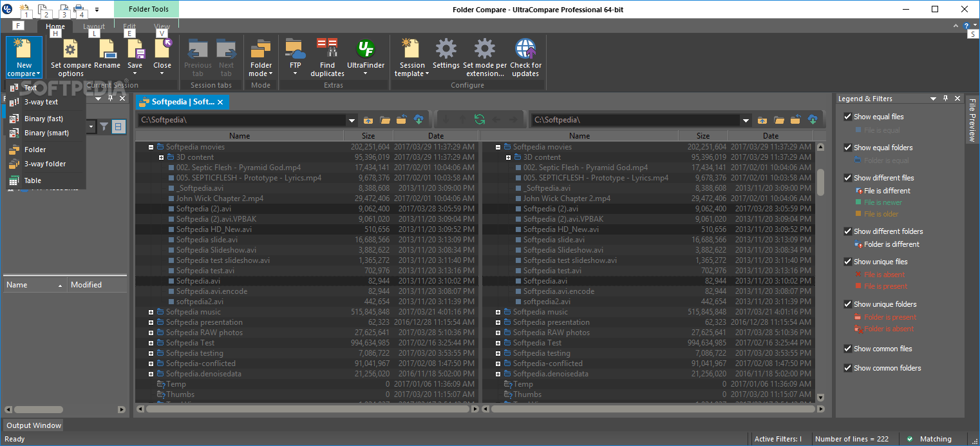980x446 pixels.
Task: Sort left pane by Size column
Action: click(x=368, y=136)
